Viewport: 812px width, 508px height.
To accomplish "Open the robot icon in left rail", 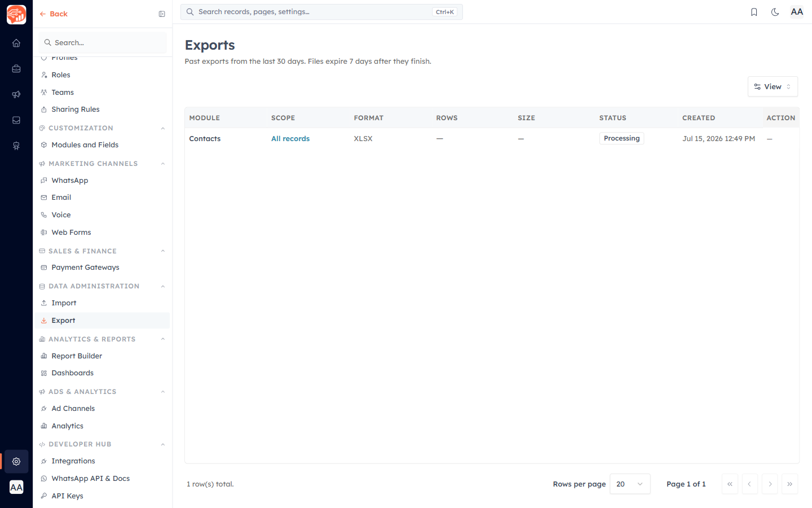I will coord(16,146).
